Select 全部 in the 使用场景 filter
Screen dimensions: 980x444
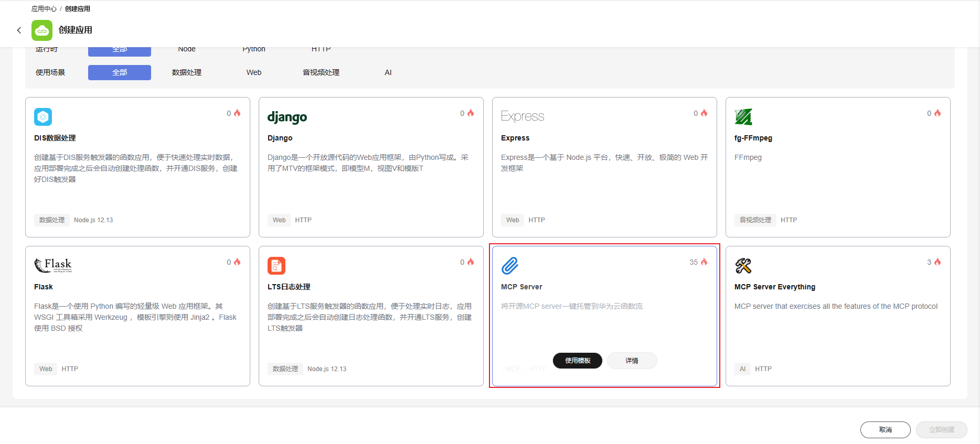point(120,72)
